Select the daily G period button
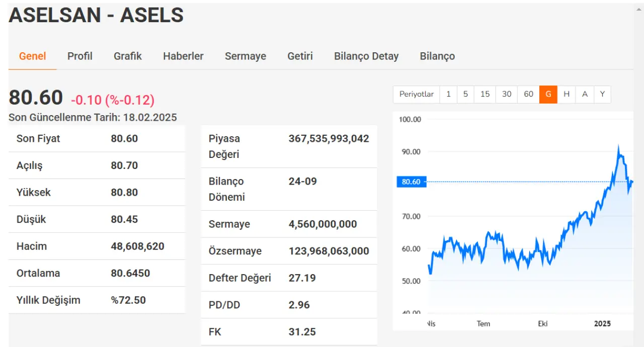 tap(548, 94)
